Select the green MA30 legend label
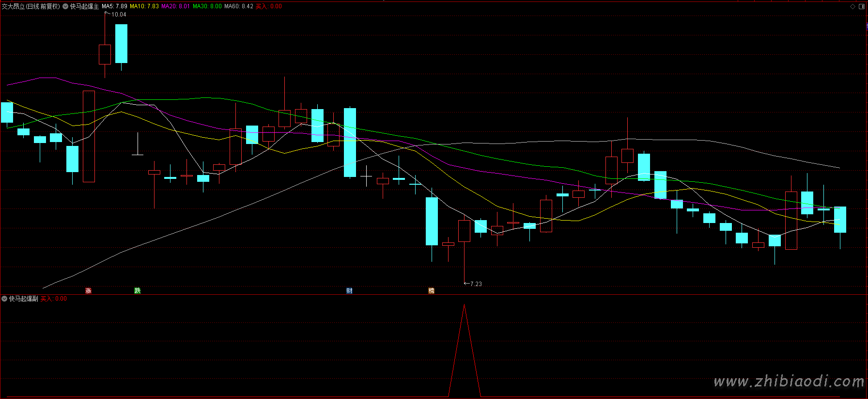The height and width of the screenshot is (399, 868). (x=207, y=6)
